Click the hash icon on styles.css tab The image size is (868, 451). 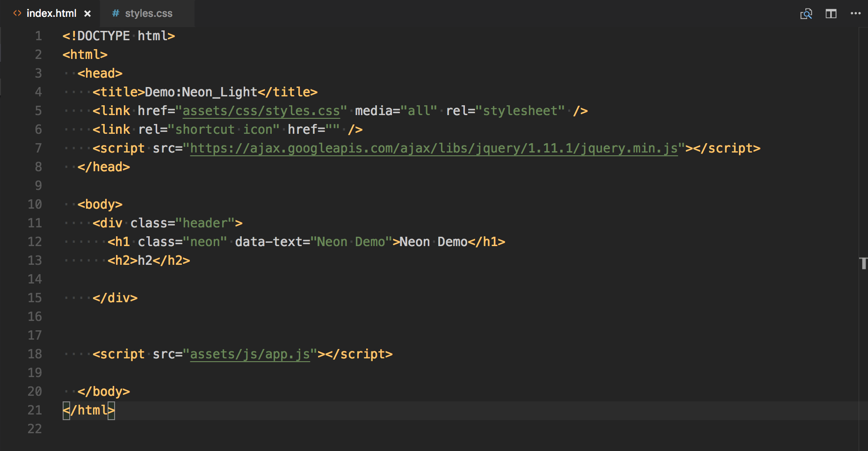tap(116, 14)
